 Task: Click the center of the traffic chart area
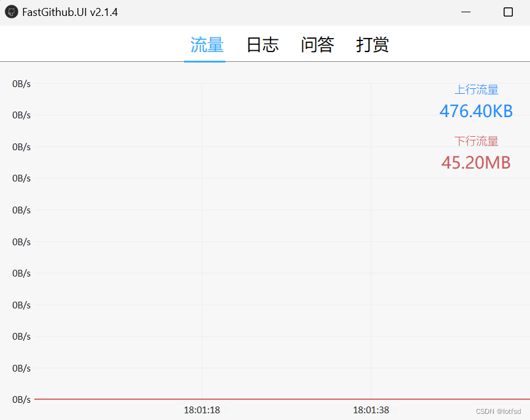264,239
